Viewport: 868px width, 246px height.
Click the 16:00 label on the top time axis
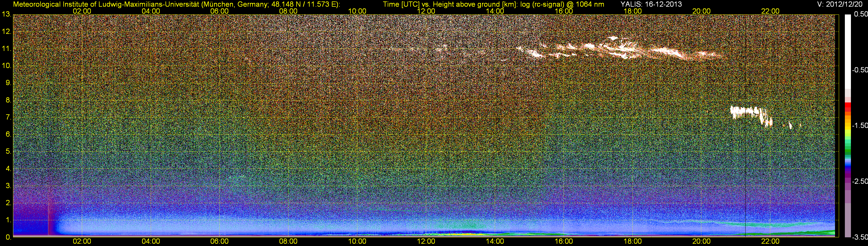[x=564, y=11]
